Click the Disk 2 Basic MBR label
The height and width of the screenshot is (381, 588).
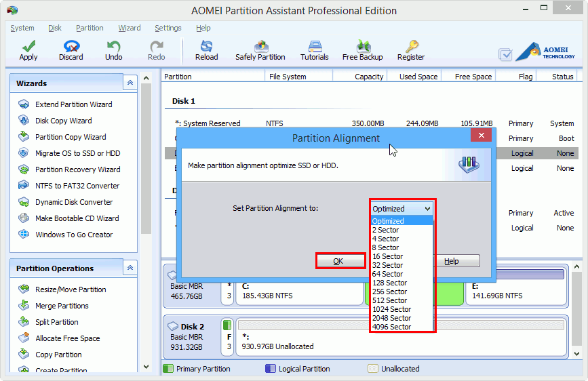click(x=193, y=337)
